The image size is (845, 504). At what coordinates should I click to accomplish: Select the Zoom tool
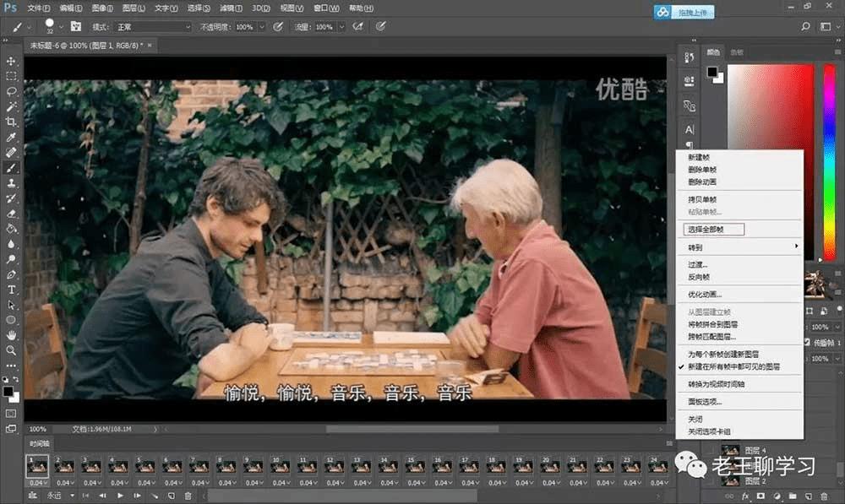coord(11,350)
